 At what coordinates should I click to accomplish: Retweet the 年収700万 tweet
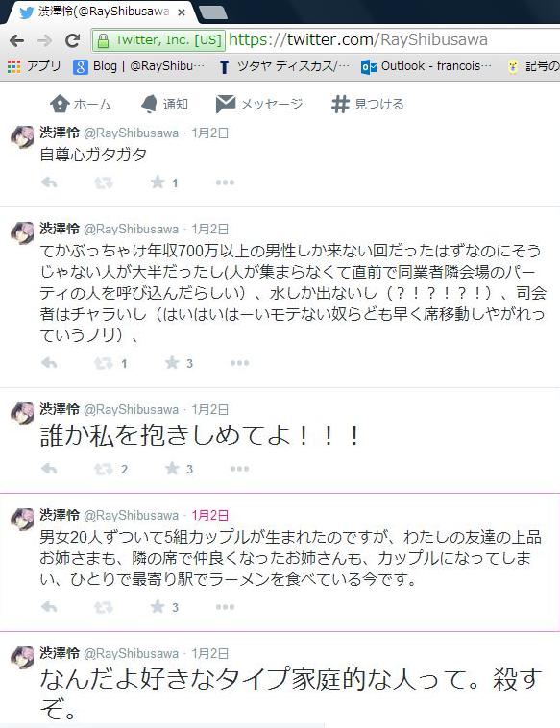(104, 363)
